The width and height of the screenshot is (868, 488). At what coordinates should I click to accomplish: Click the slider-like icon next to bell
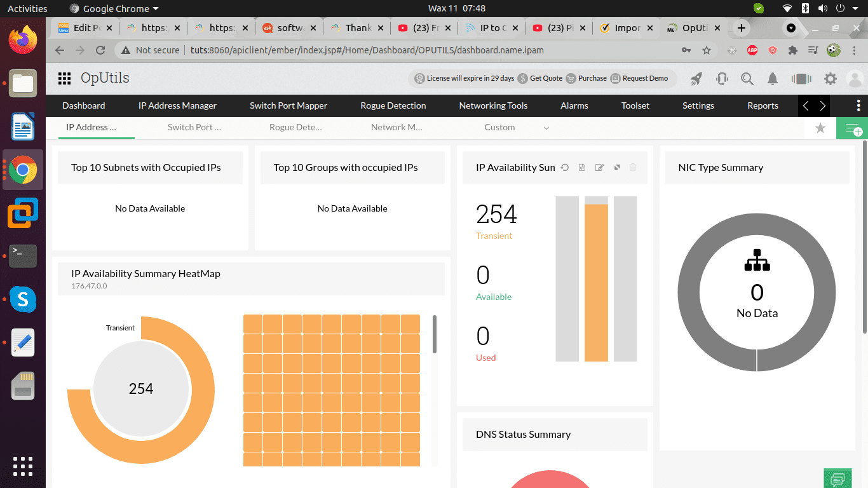click(x=801, y=79)
